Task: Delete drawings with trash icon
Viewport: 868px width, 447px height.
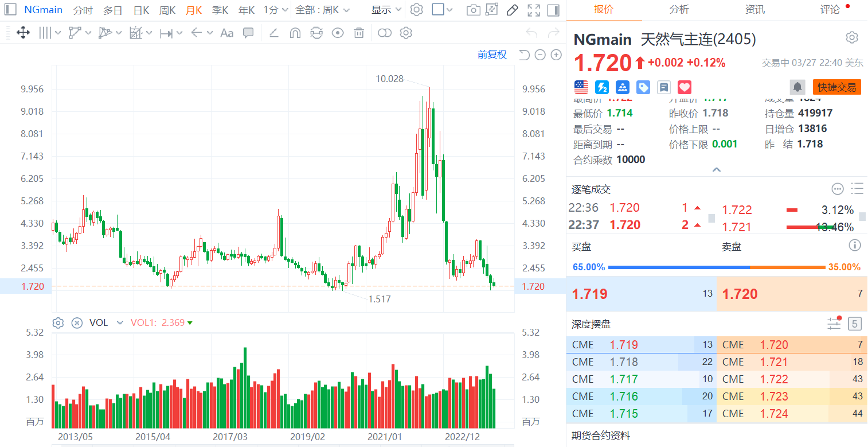Action: [x=359, y=33]
